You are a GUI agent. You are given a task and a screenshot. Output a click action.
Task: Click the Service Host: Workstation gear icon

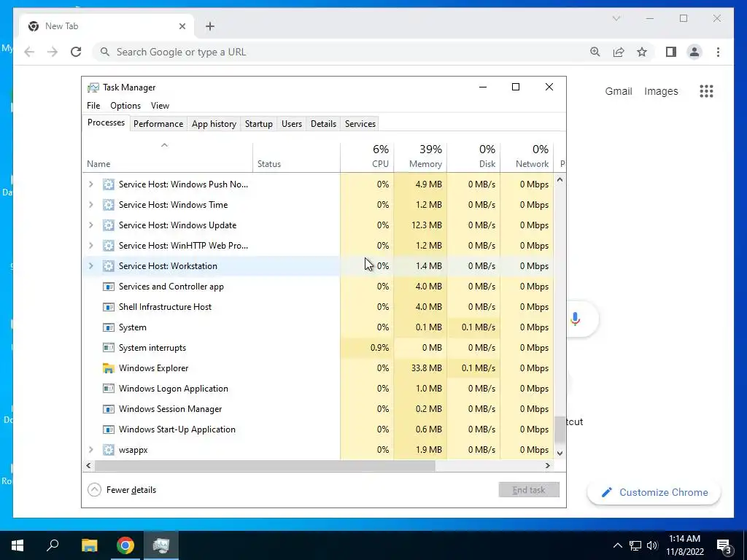point(109,266)
